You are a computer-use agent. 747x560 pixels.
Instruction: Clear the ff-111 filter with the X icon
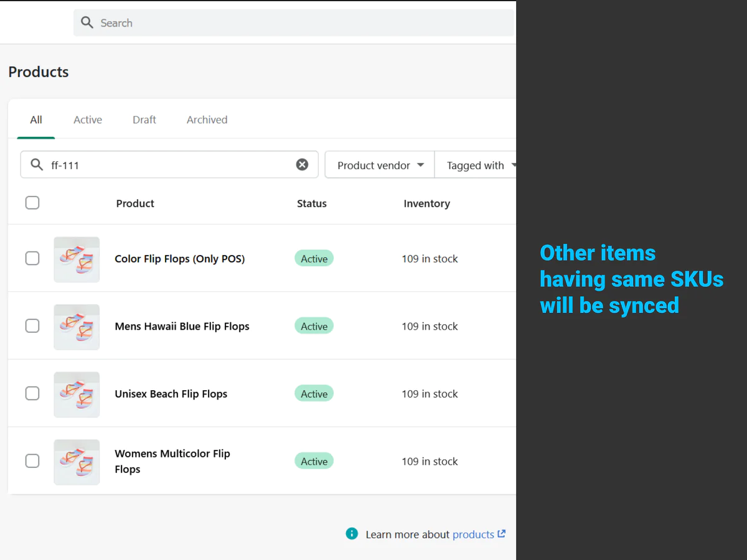tap(302, 165)
